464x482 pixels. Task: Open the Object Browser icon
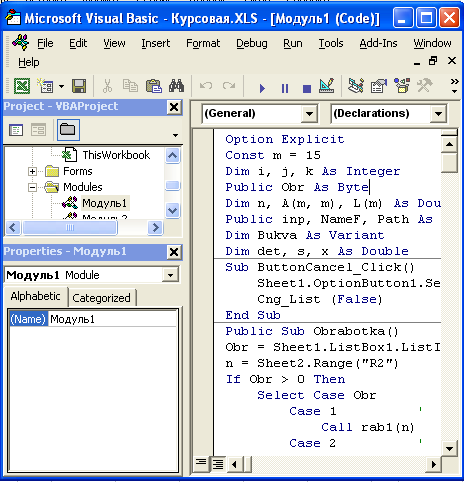(402, 86)
